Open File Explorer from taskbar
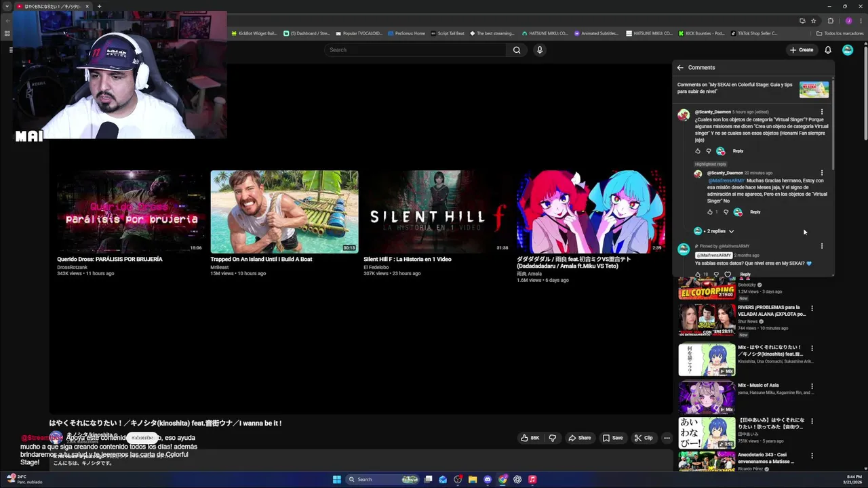 pos(473,479)
